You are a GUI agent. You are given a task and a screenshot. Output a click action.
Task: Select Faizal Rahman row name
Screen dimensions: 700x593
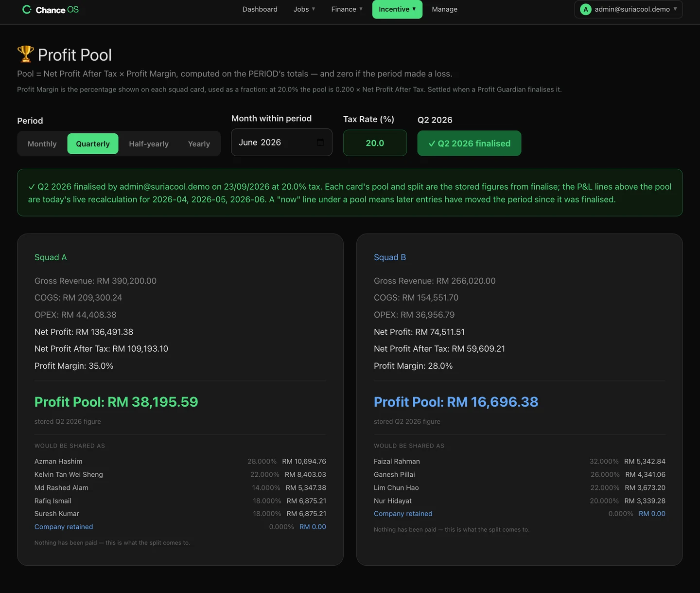tap(397, 461)
